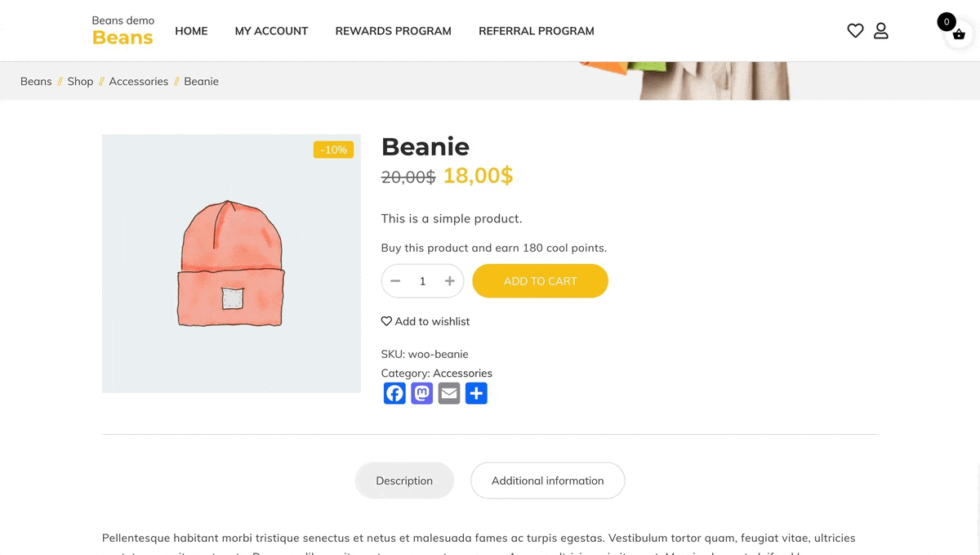The width and height of the screenshot is (980, 555).
Task: Switch to the Additional information tab
Action: point(547,481)
